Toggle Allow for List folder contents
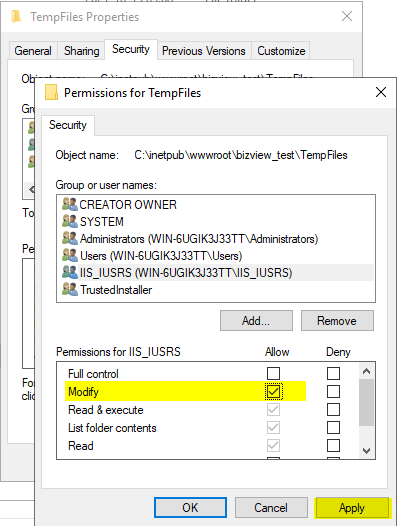397x526 pixels. [273, 427]
